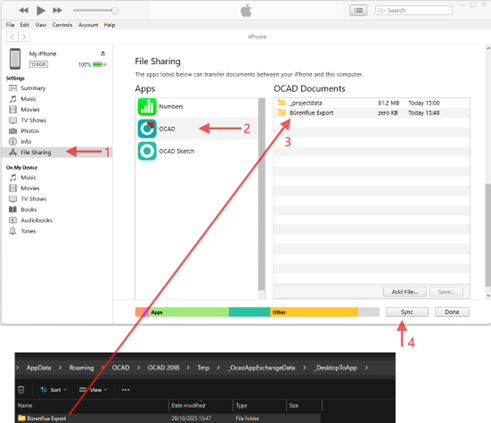Select the OCAD app icon
Screen dimensions: 491x423
click(147, 129)
